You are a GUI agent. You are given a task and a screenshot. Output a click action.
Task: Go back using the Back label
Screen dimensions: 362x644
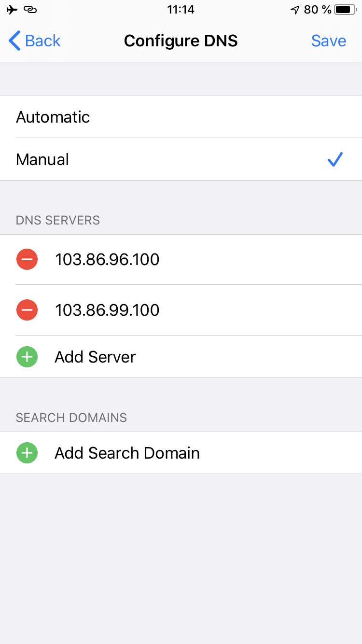coord(42,41)
